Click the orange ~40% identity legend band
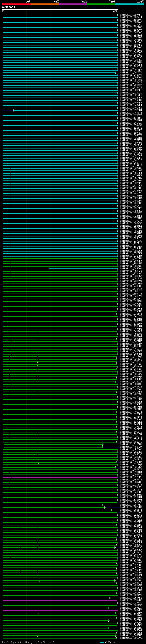146x644 pixels. 45,4
